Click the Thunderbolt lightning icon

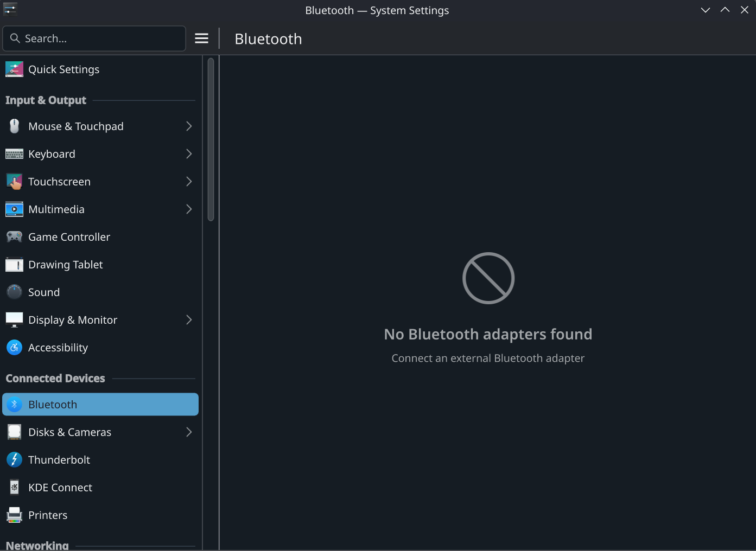pos(14,460)
